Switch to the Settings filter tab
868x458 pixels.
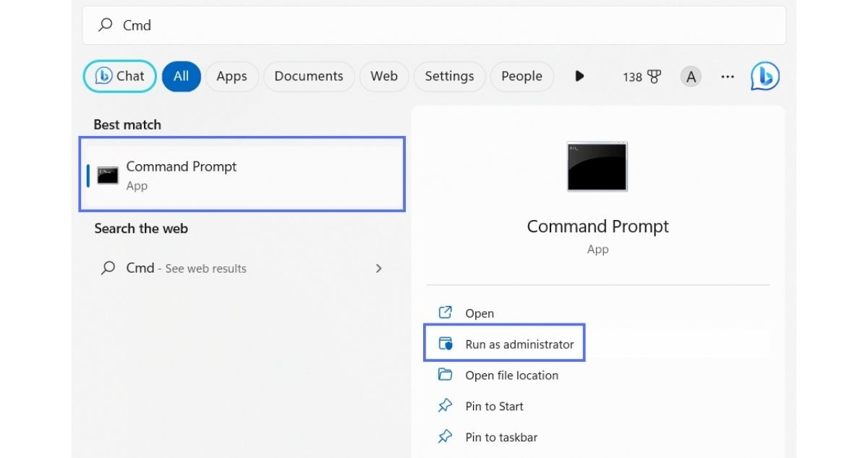tap(449, 76)
